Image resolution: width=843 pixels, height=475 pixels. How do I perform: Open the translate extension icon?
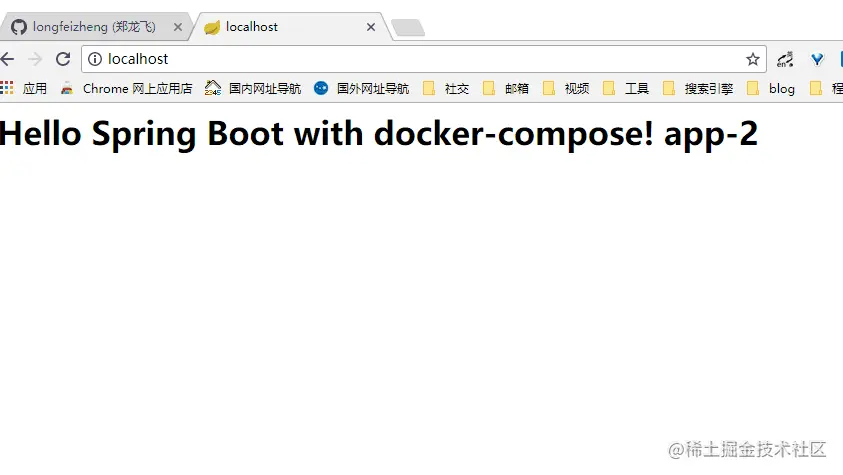click(x=785, y=59)
